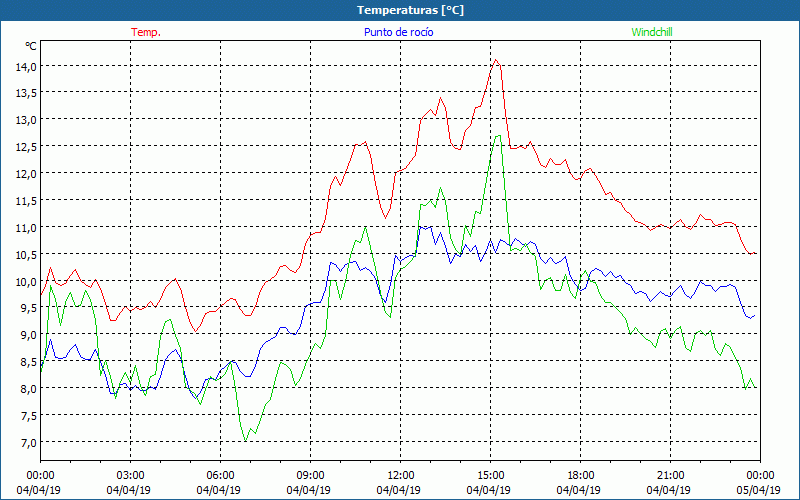
Task: Click the 9,5 y-axis value
Action: [x=29, y=308]
